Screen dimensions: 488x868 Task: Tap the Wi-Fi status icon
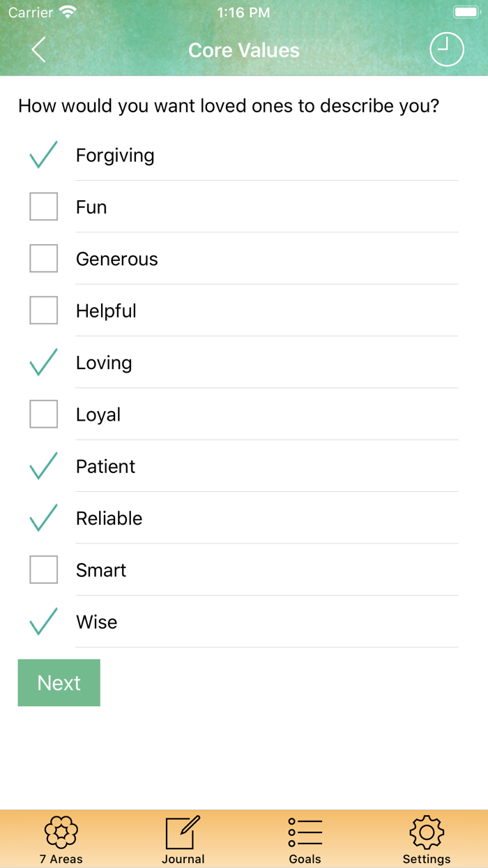(68, 13)
